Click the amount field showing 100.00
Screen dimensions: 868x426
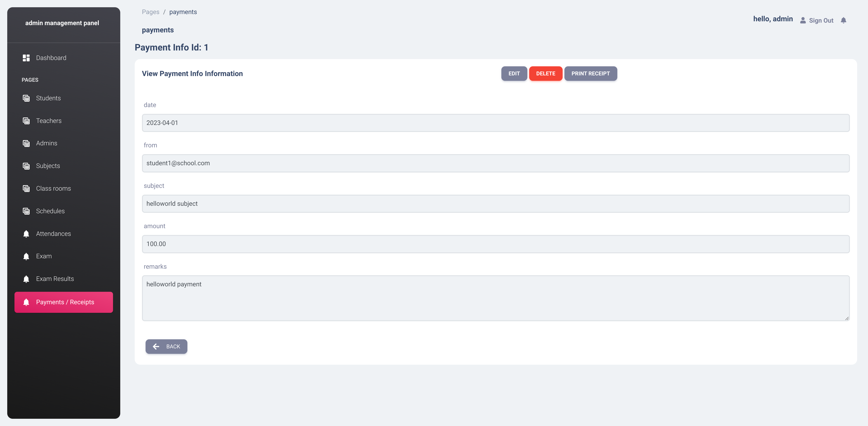[495, 244]
